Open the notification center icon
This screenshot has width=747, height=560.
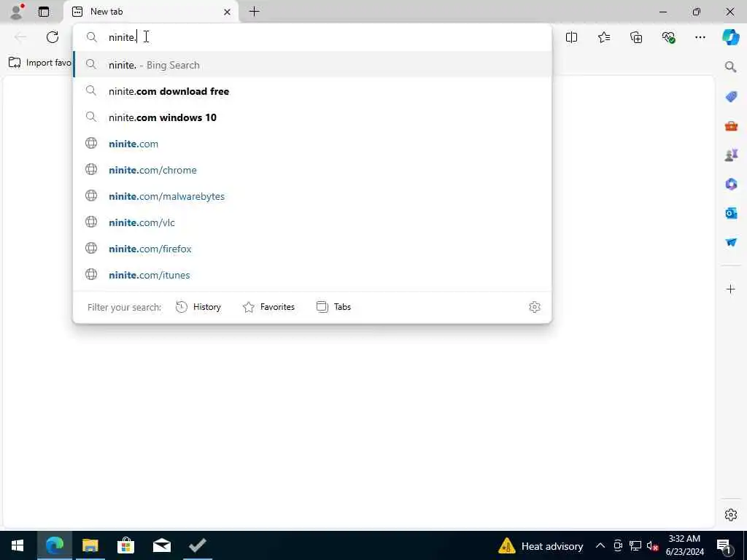724,545
